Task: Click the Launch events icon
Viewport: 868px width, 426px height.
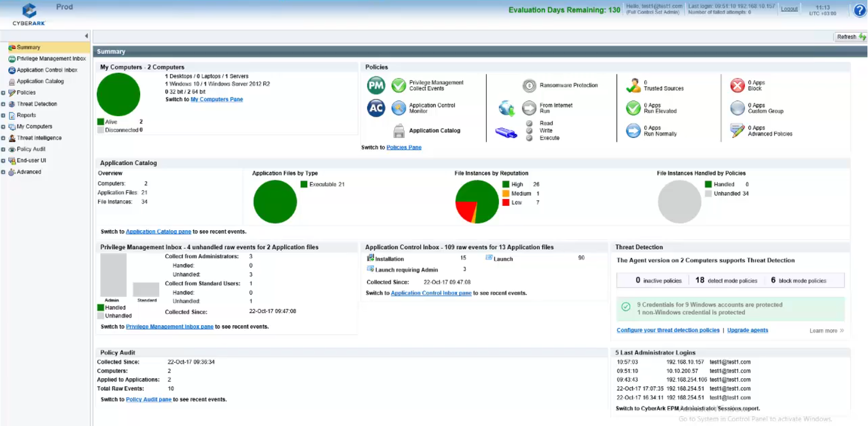Action: (x=489, y=258)
